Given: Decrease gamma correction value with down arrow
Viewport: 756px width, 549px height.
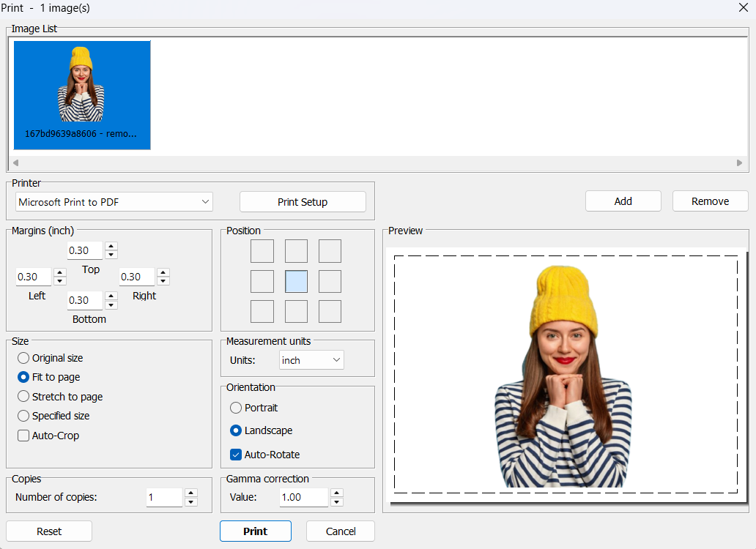Looking at the screenshot, I should coord(337,502).
